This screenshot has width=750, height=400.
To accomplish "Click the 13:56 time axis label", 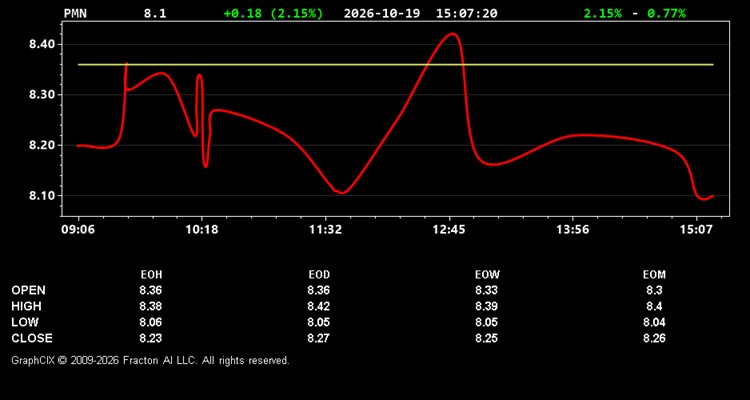I will [573, 230].
